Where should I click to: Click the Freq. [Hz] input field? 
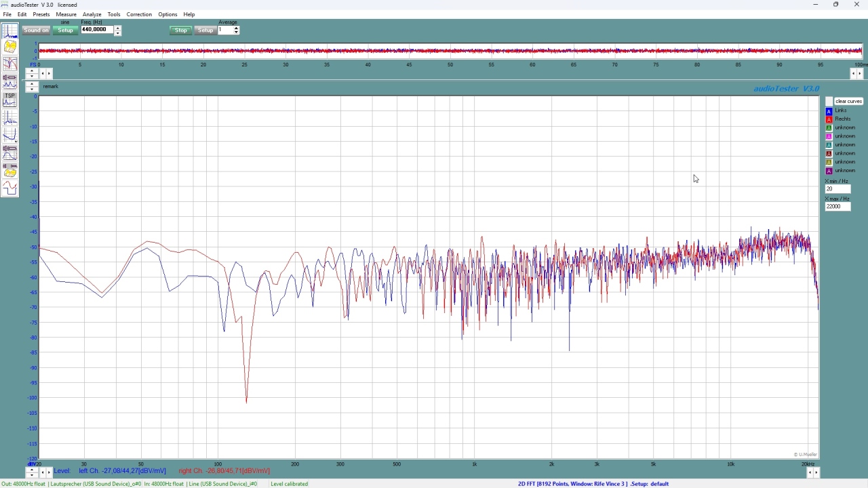(97, 30)
